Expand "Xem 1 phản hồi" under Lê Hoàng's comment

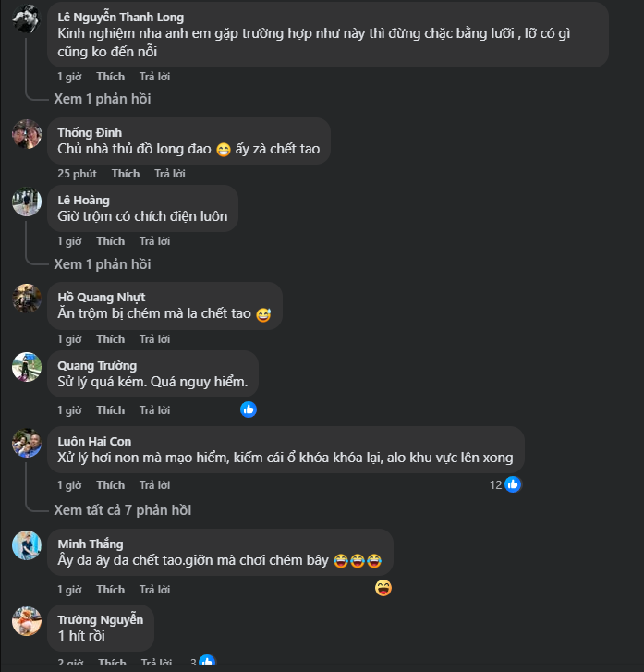(x=102, y=264)
